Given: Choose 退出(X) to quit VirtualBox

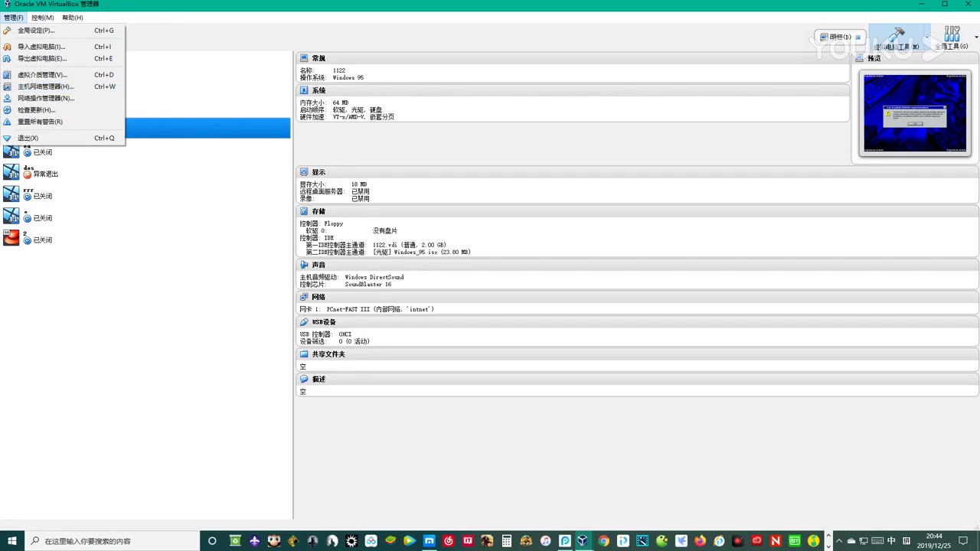Looking at the screenshot, I should click(61, 139).
